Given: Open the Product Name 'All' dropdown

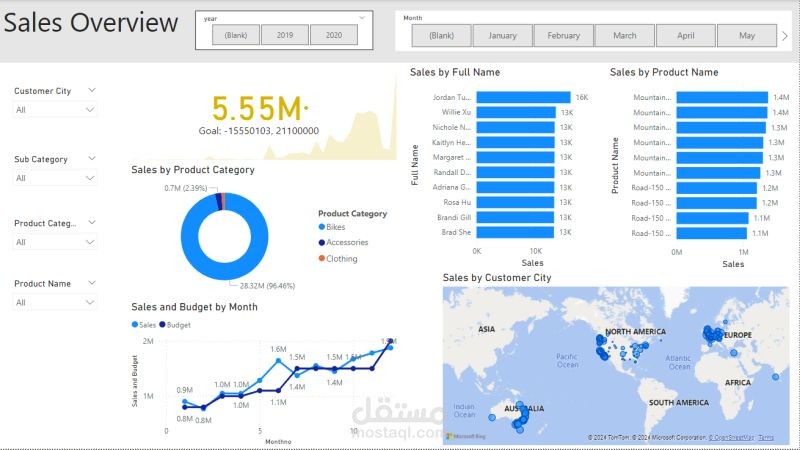Looking at the screenshot, I should (x=55, y=302).
